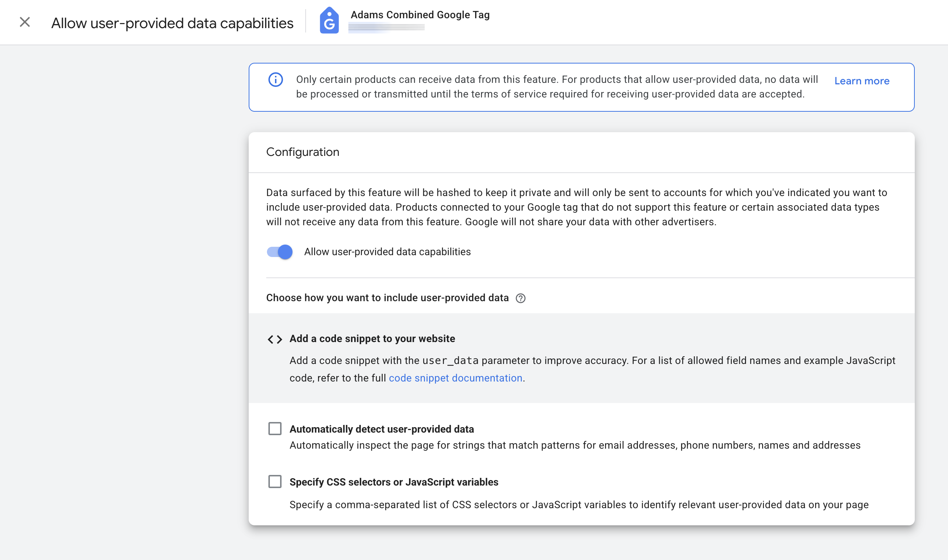The width and height of the screenshot is (948, 560).
Task: Click the help icon beside Choose how to include data
Action: tap(520, 298)
